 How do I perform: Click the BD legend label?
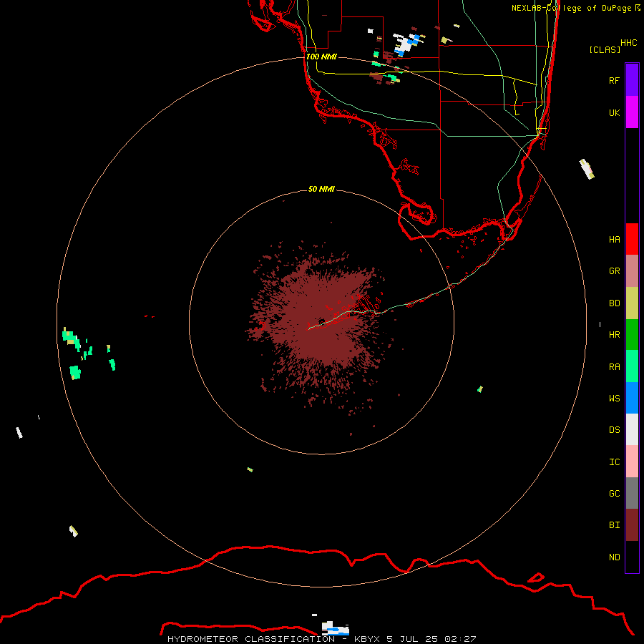(x=614, y=303)
